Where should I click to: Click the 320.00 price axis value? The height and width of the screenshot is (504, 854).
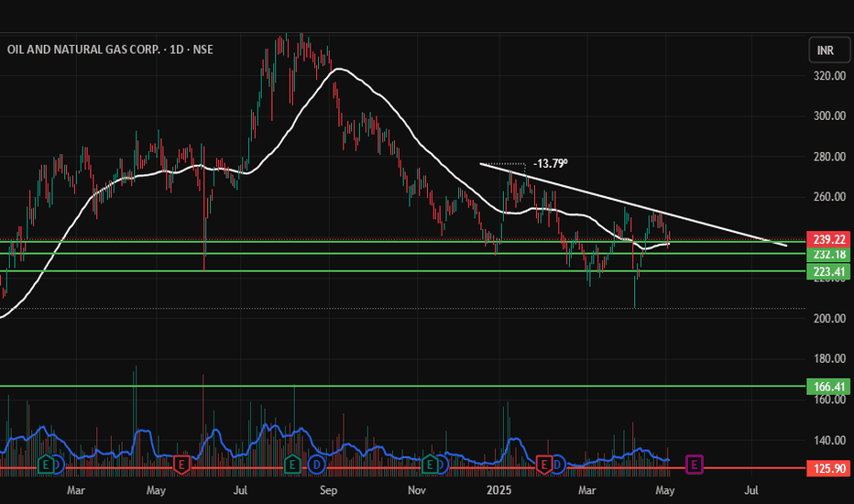829,76
